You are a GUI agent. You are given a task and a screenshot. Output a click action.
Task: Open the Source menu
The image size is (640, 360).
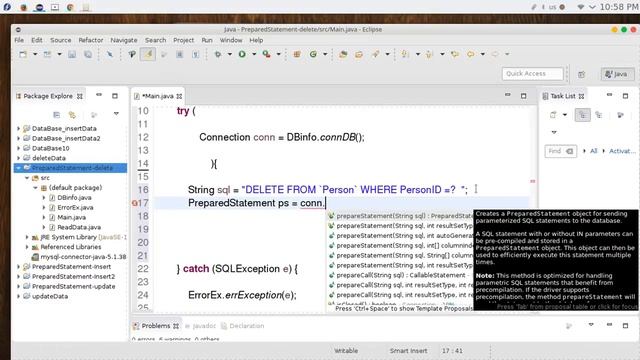[x=60, y=40]
